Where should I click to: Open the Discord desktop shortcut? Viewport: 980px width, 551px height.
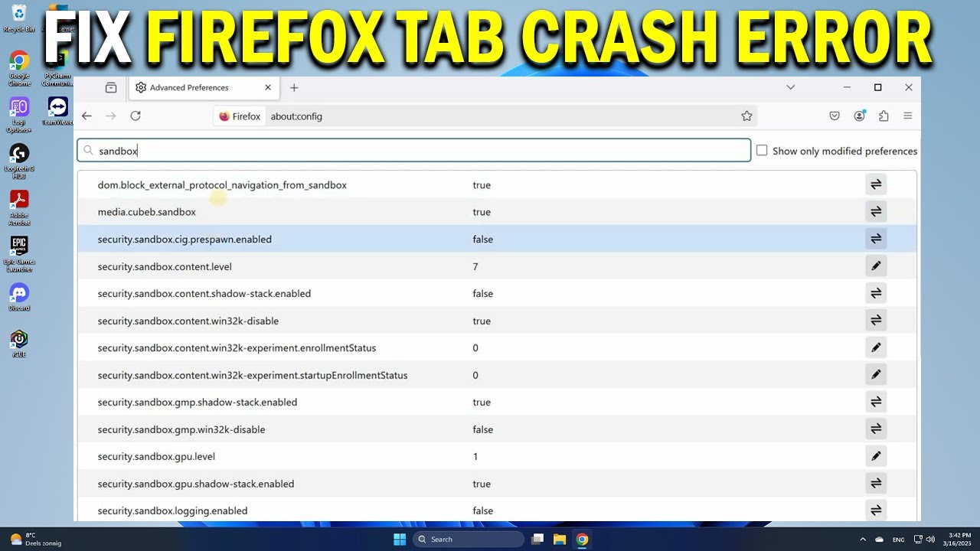pos(19,297)
